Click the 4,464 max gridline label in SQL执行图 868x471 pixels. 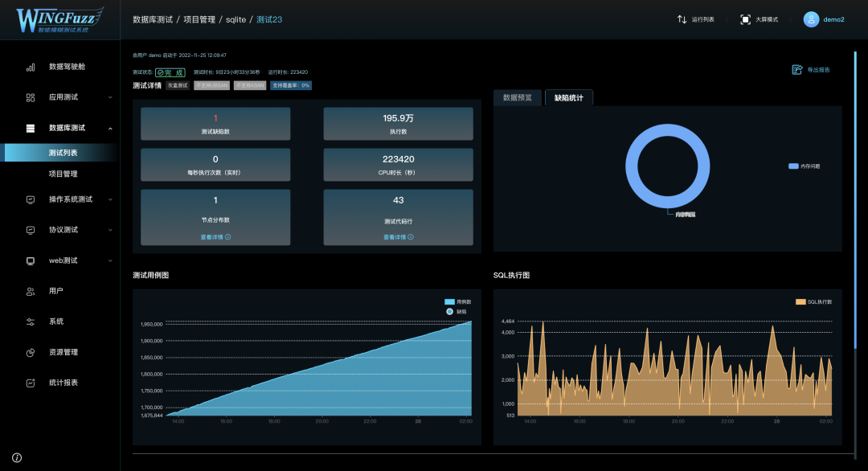[508, 321]
